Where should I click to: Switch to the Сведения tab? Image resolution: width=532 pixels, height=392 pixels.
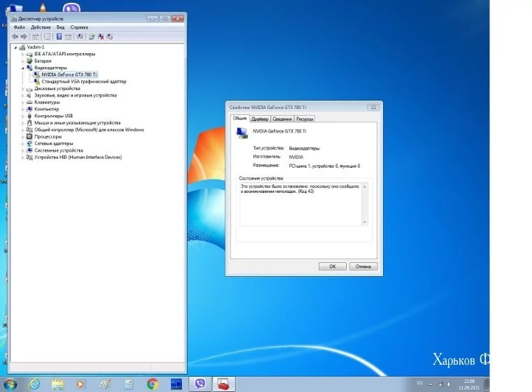point(282,119)
